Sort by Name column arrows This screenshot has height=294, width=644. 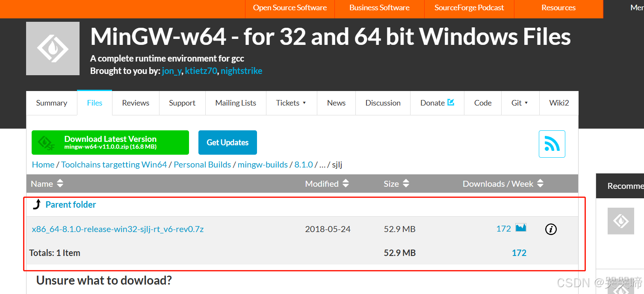point(60,184)
